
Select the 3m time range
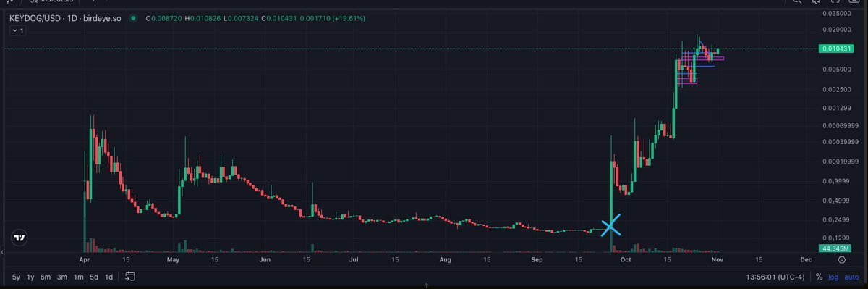click(63, 277)
